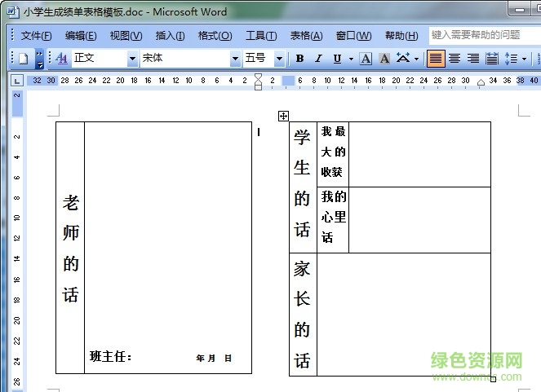Image resolution: width=541 pixels, height=392 pixels.
Task: Click the 五号 font size box
Action: point(259,58)
